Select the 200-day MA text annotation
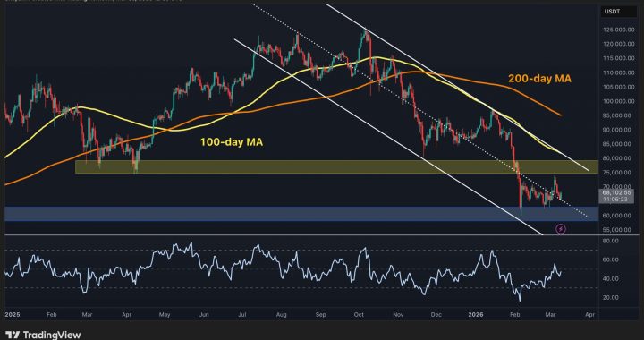This screenshot has height=340, width=644. (x=539, y=79)
